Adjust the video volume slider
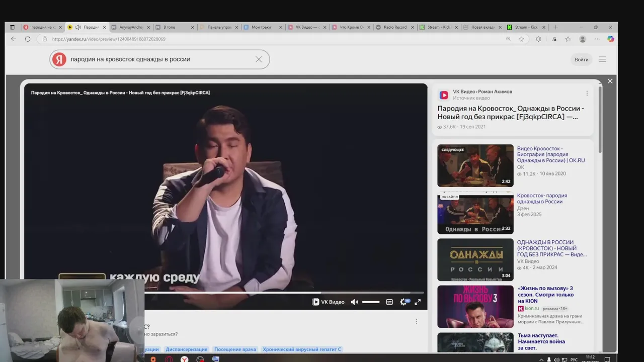644x362 pixels. click(x=371, y=302)
